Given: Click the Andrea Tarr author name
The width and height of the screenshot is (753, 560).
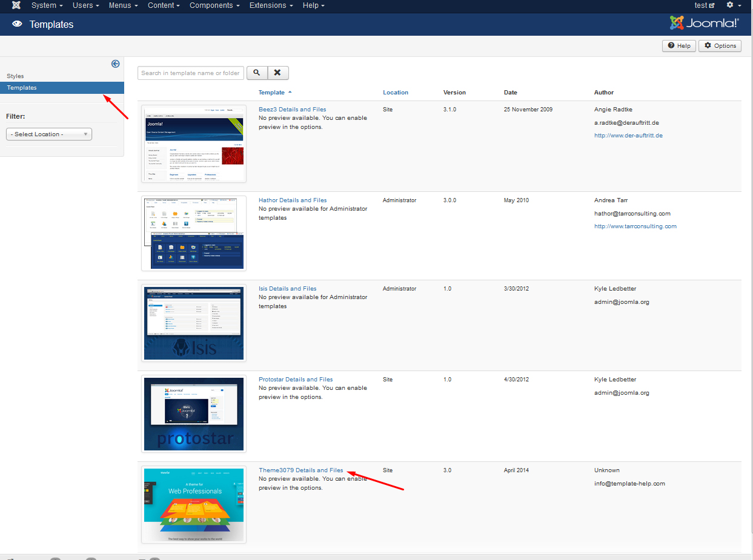Looking at the screenshot, I should (x=612, y=200).
